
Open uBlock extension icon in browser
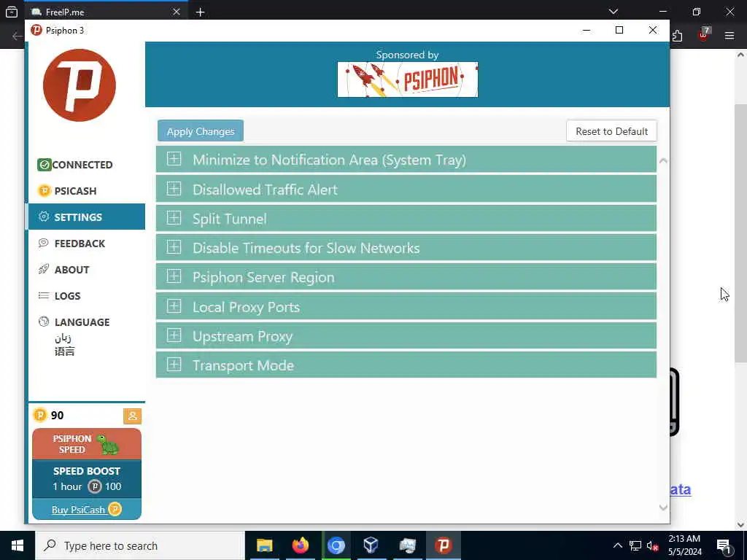click(x=704, y=34)
